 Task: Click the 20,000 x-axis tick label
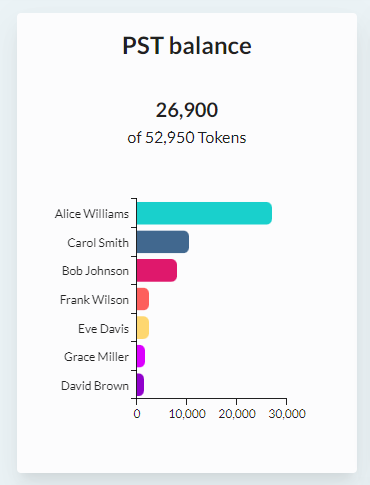[237, 414]
